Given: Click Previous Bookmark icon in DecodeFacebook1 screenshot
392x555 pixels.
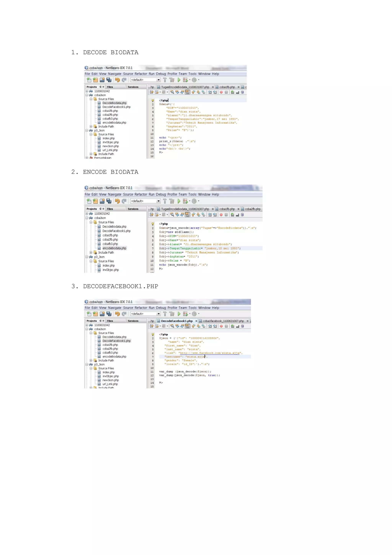Looking at the screenshot, I should tap(193, 326).
